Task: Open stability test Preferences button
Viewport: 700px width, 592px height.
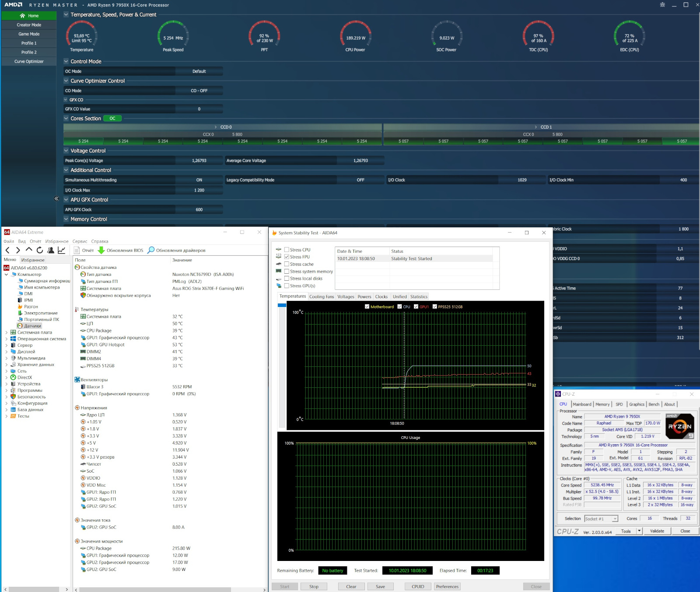Action: (447, 587)
